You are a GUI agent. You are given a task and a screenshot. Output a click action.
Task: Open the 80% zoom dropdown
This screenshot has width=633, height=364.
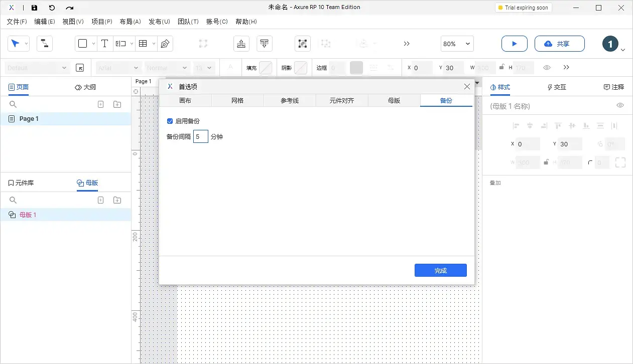coord(457,44)
